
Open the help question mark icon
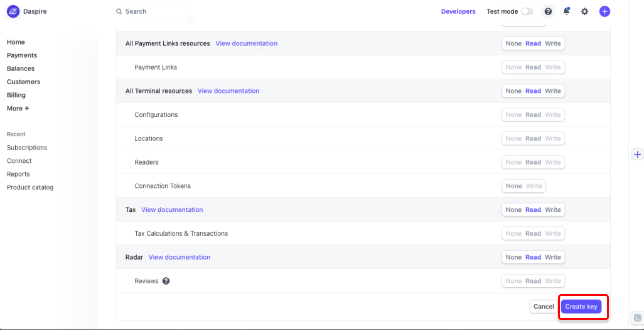(548, 11)
